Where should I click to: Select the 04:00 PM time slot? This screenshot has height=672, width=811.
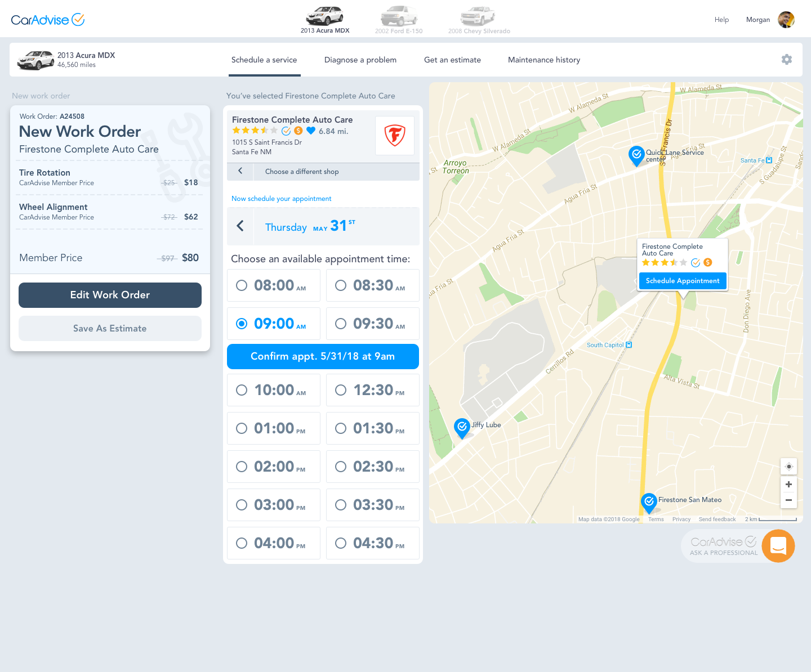click(274, 543)
